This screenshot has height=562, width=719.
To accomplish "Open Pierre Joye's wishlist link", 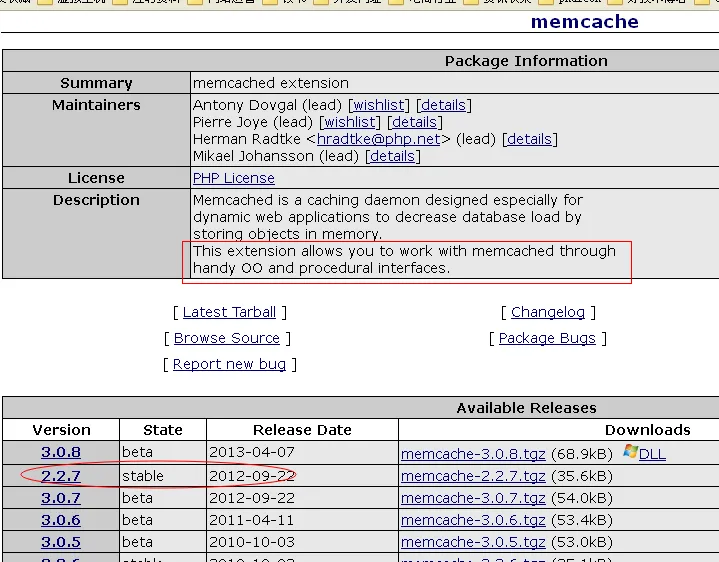I will 350,122.
